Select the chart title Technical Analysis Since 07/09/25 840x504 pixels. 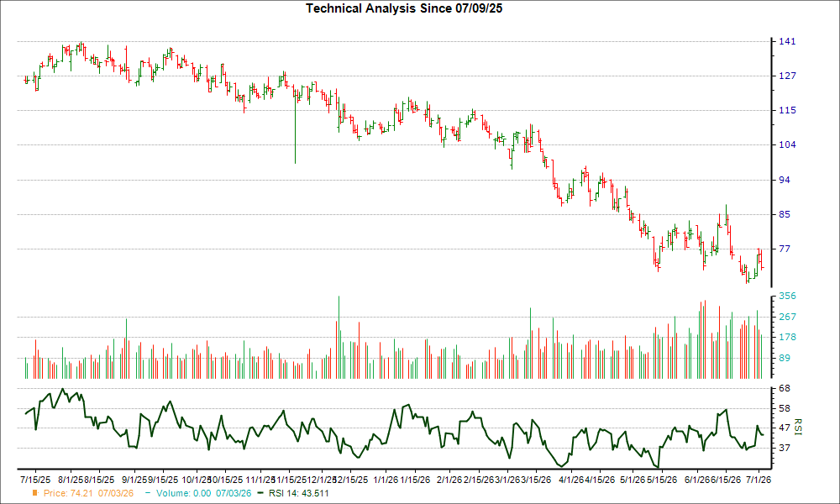point(404,8)
